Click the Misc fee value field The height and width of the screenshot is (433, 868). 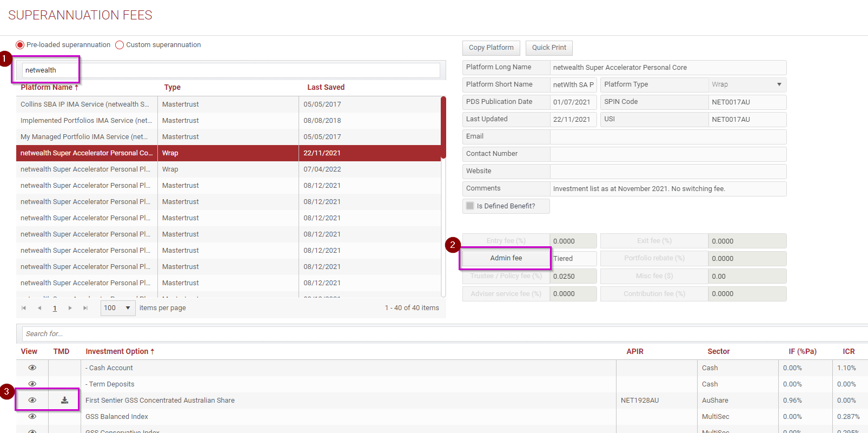(x=747, y=277)
